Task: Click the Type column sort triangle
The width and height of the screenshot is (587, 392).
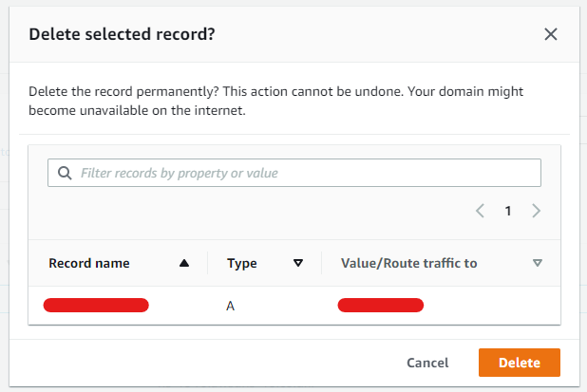Action: tap(298, 263)
